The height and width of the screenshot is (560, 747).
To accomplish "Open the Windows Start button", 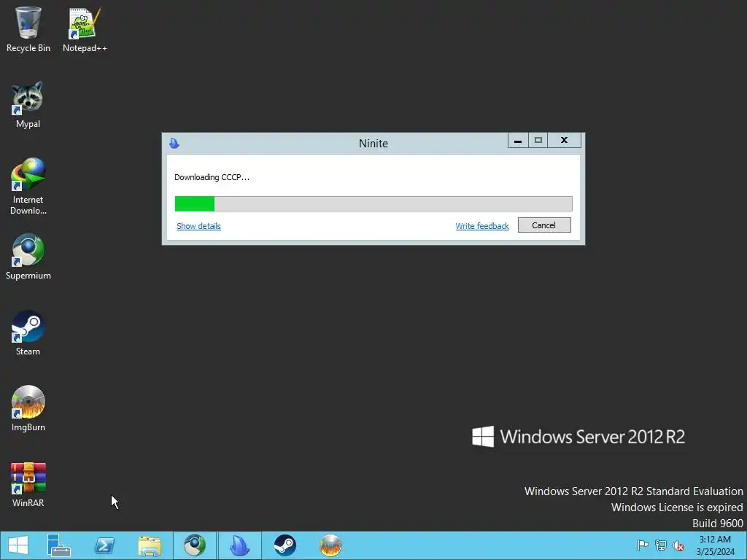I will (18, 545).
